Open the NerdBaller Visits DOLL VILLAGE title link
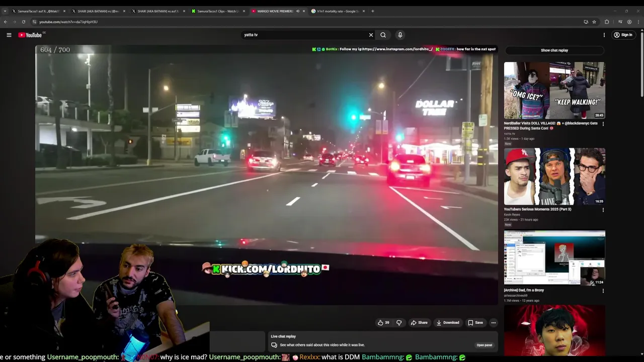Viewport: 644px width, 362px height. [550, 126]
